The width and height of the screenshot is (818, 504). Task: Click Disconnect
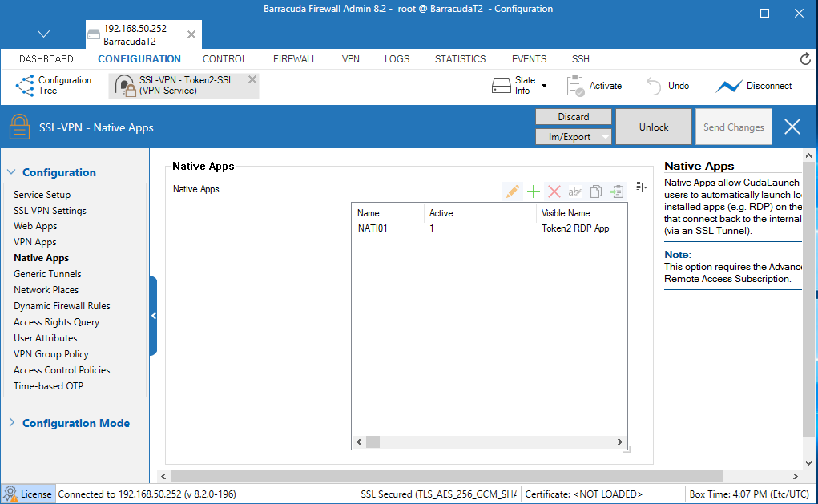[x=754, y=86]
